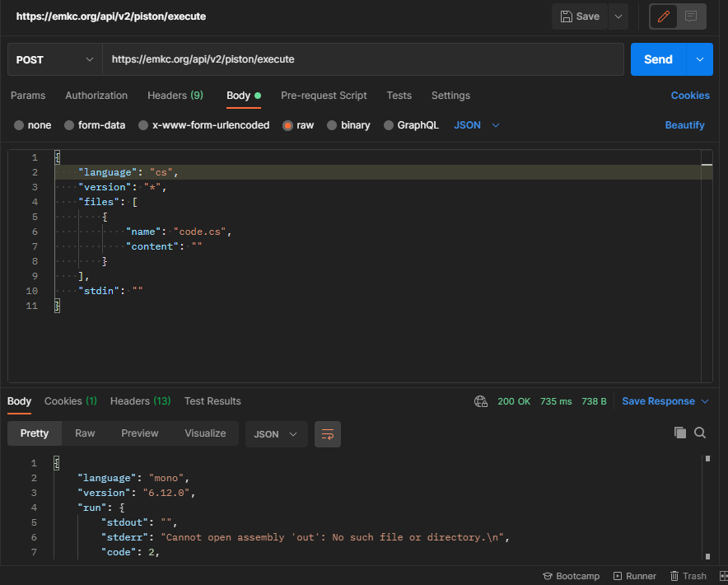Screen dimensions: 728x585
Task: Toggle the response line wrap icon
Action: coord(328,434)
